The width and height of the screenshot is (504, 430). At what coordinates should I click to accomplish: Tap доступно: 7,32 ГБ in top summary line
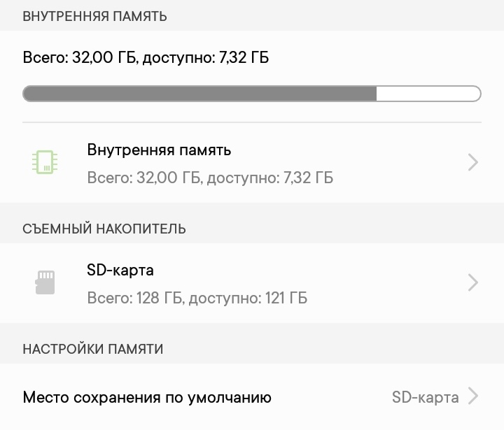coord(205,57)
